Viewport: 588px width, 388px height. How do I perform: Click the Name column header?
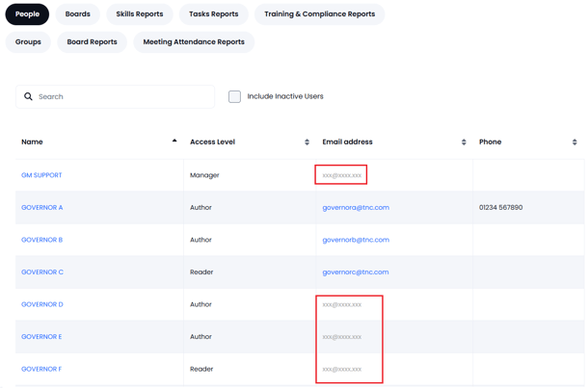[x=32, y=142]
